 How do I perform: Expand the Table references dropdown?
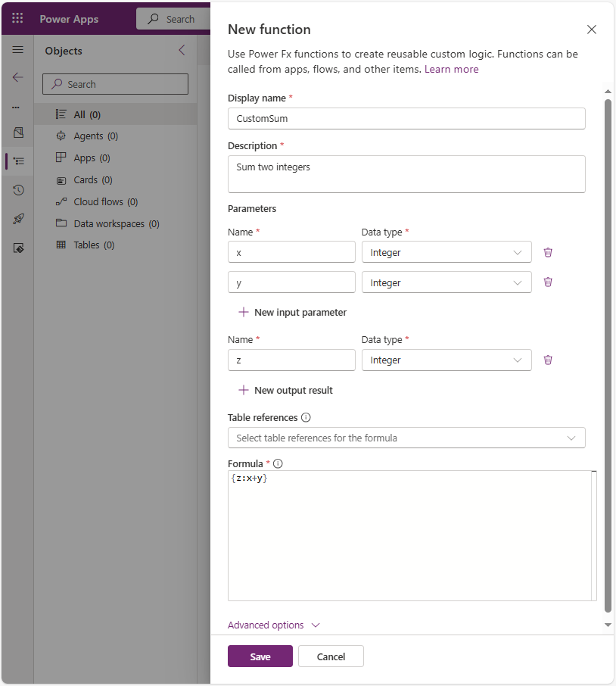tap(406, 438)
